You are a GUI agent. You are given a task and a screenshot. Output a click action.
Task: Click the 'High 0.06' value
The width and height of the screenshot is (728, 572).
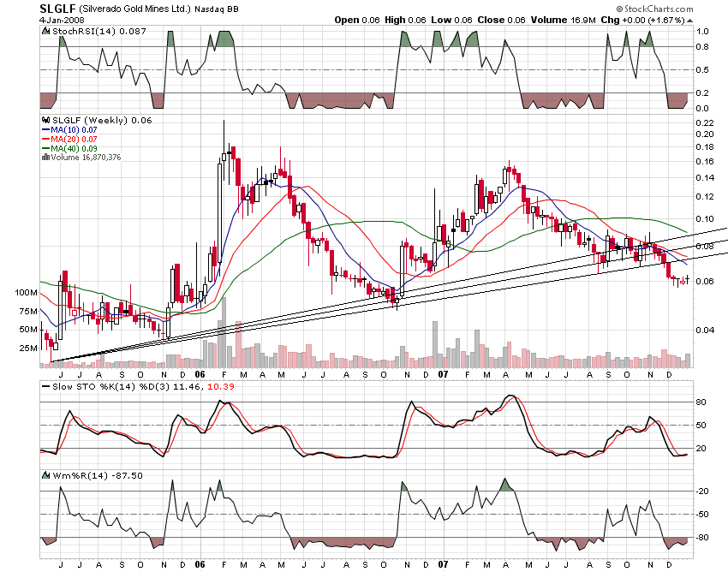405,20
